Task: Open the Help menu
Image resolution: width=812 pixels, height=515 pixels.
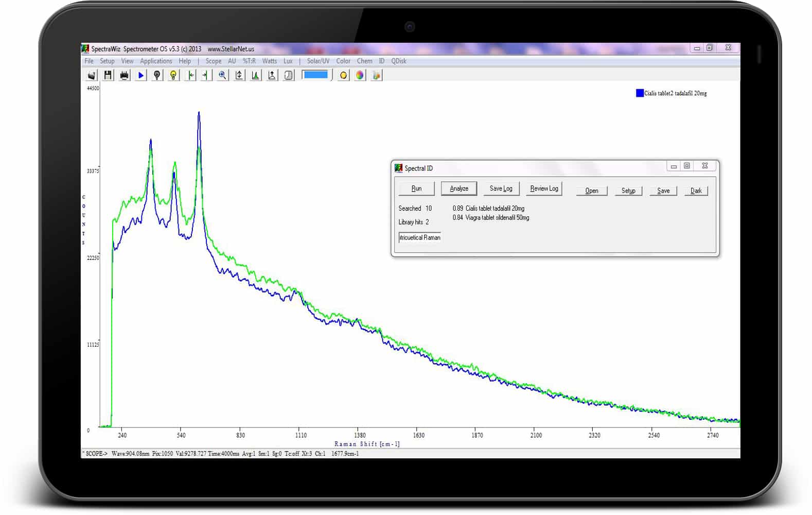Action: 185,61
